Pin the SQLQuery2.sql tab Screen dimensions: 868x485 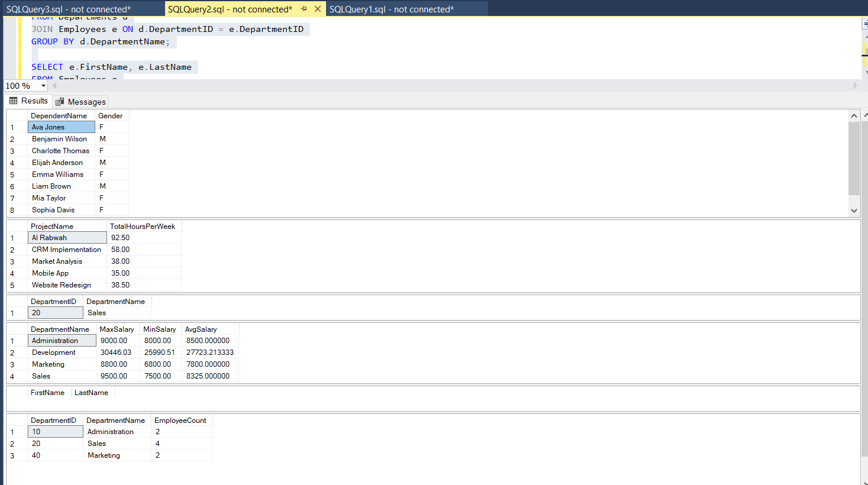coord(304,9)
